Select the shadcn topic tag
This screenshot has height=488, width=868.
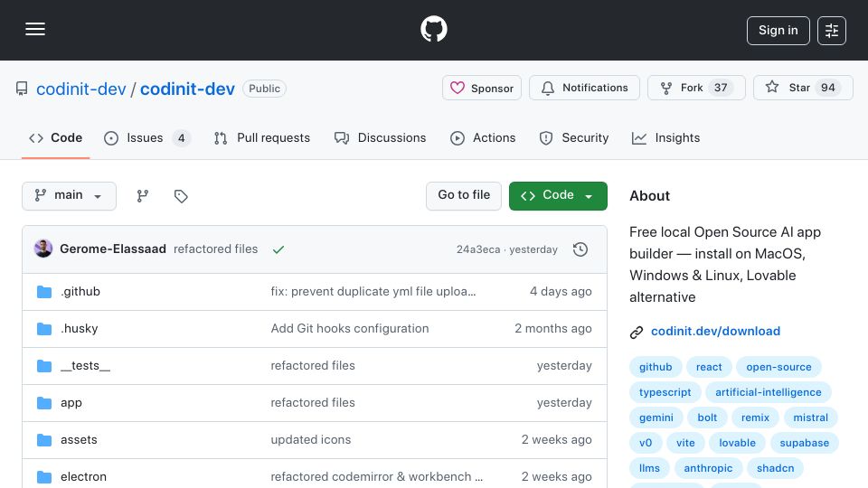[775, 469]
